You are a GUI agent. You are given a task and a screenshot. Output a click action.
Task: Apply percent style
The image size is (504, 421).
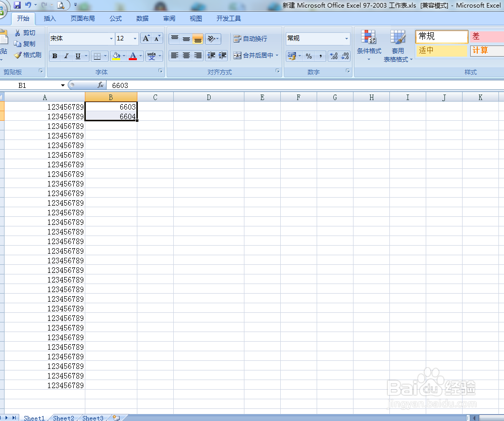pos(309,56)
